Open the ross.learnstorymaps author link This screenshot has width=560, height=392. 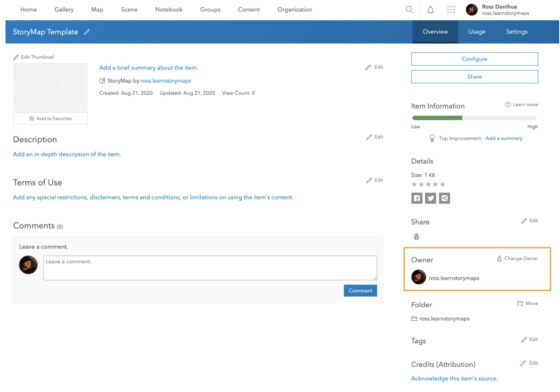166,81
